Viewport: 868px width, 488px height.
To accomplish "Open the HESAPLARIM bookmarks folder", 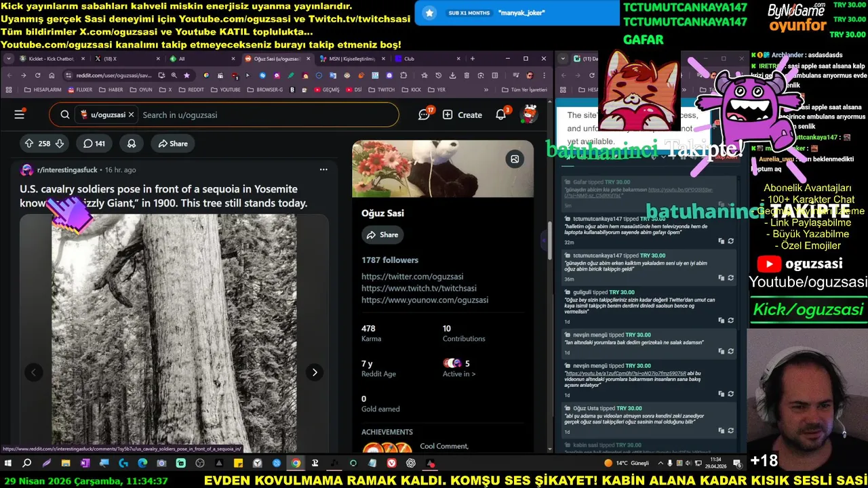I will pyautogui.click(x=43, y=89).
